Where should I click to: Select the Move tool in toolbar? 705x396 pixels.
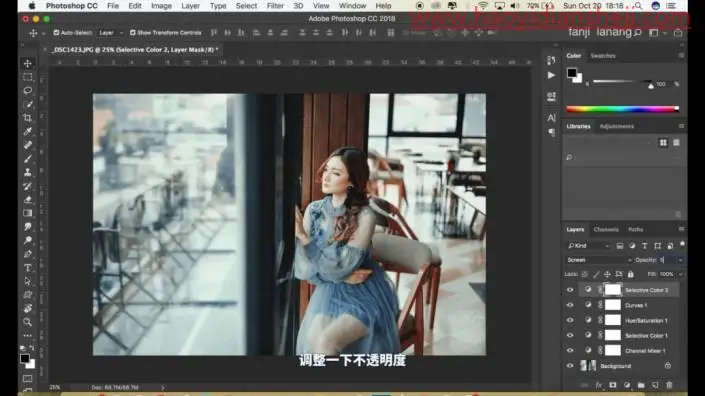pyautogui.click(x=28, y=63)
